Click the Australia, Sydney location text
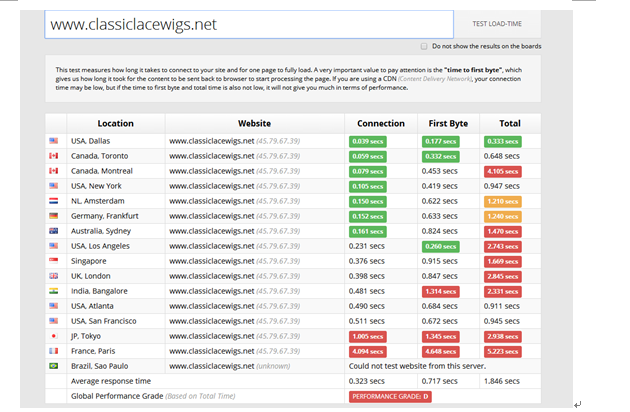 [x=101, y=231]
